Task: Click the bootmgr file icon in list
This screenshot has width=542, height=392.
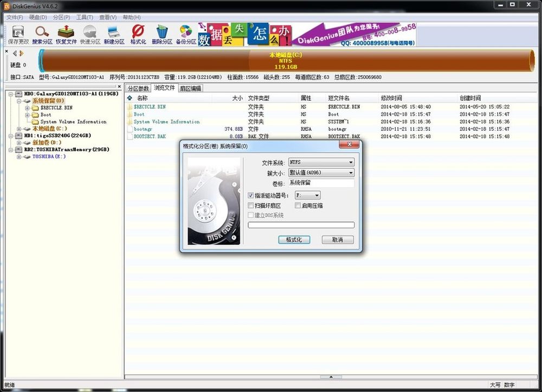Action: point(130,129)
